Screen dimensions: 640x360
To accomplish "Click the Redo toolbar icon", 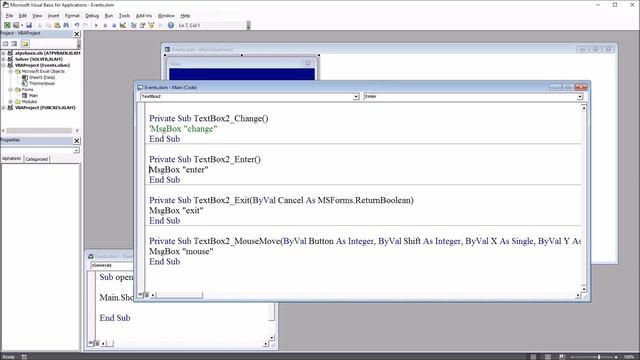I will tap(85, 25).
